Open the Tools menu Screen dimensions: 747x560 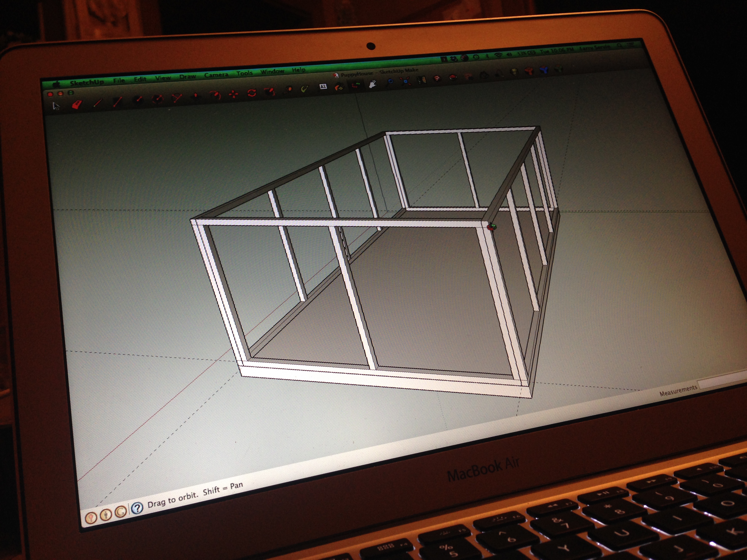click(244, 73)
